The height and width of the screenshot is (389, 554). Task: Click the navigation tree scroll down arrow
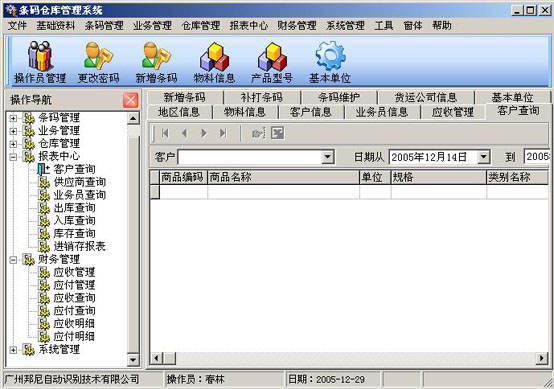133,360
